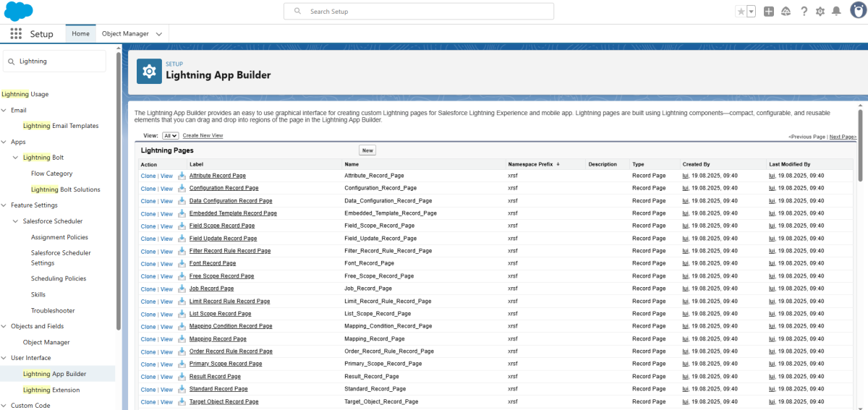View notifications bell

(x=836, y=12)
